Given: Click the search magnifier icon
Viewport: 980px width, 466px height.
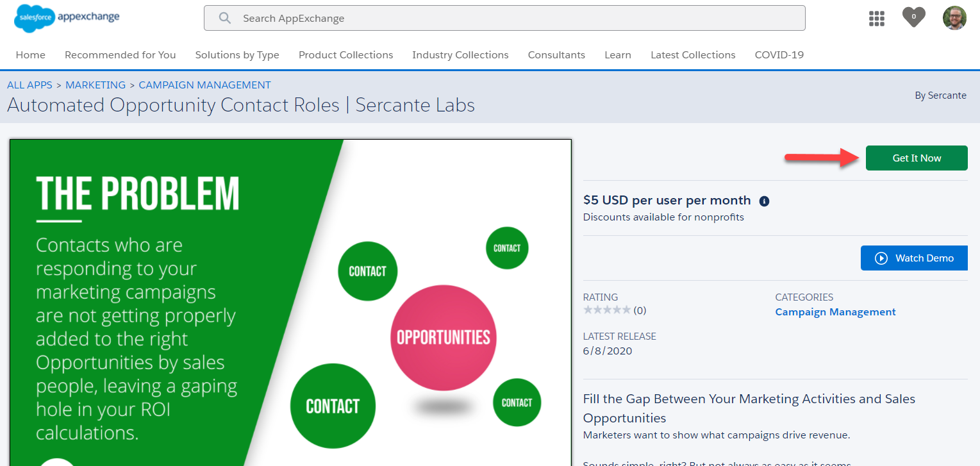Looking at the screenshot, I should [224, 19].
